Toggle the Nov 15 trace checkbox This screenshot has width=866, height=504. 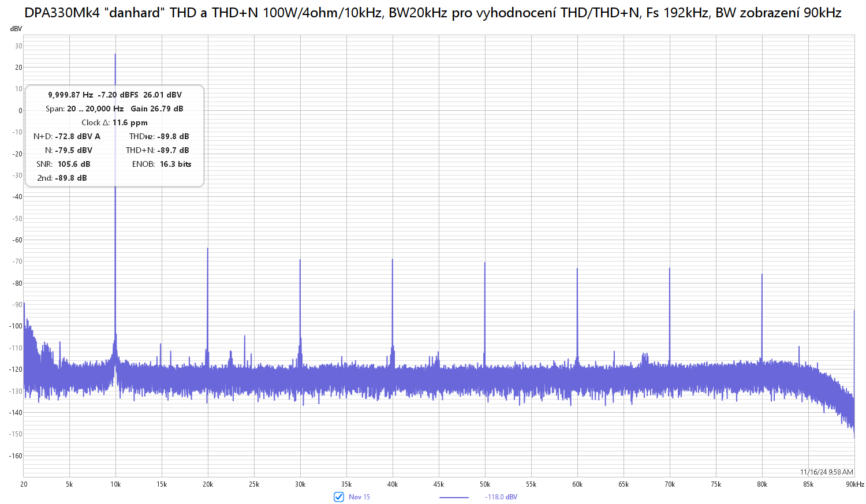(x=339, y=496)
